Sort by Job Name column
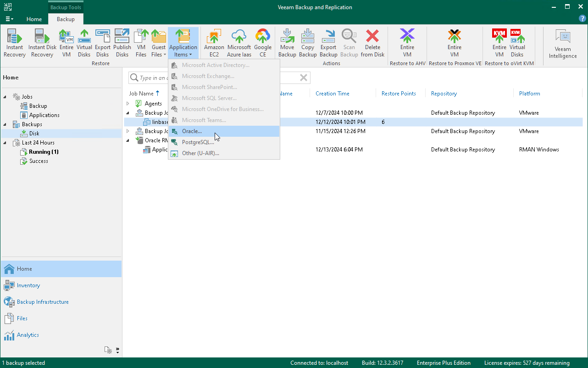 (142, 94)
